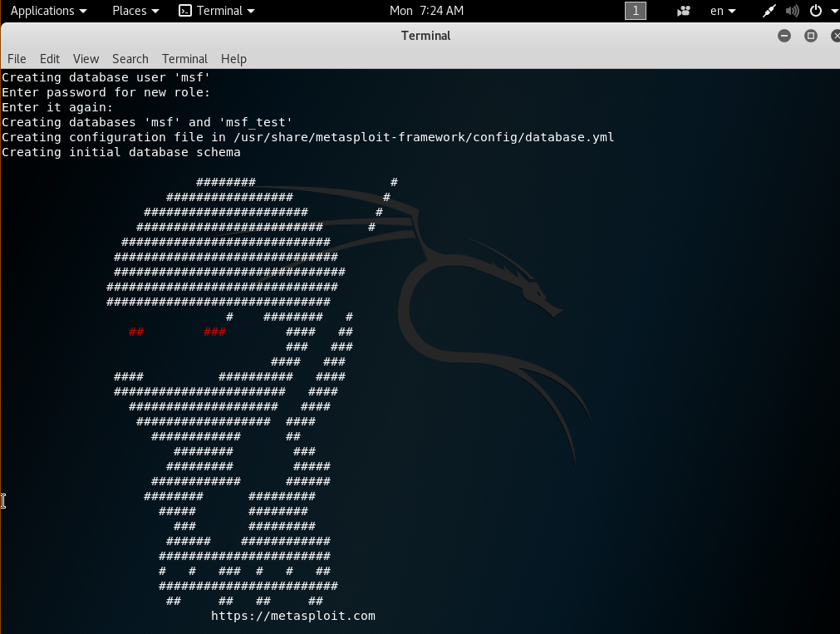840x634 pixels.
Task: Select workspace 1 indicator
Action: [x=636, y=11]
